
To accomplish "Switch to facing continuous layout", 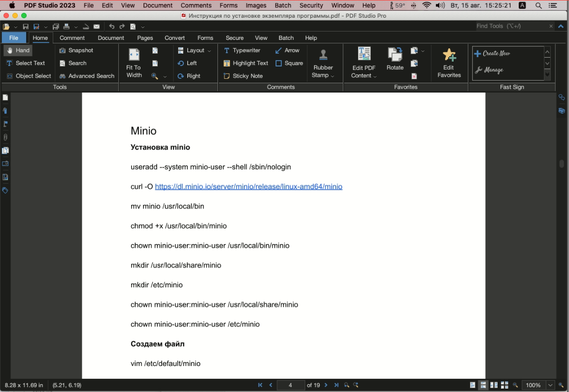I will click(x=504, y=385).
